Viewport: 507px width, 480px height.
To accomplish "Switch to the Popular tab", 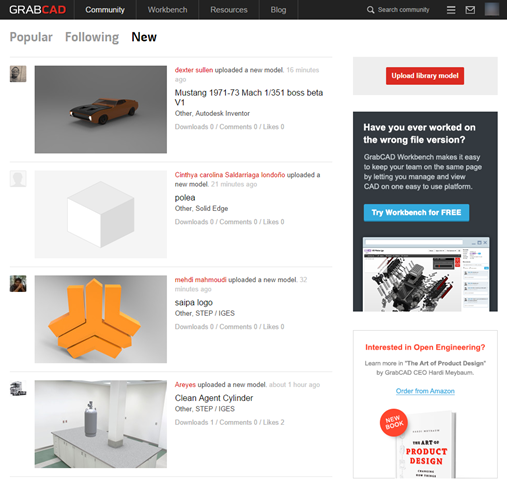I will (31, 37).
